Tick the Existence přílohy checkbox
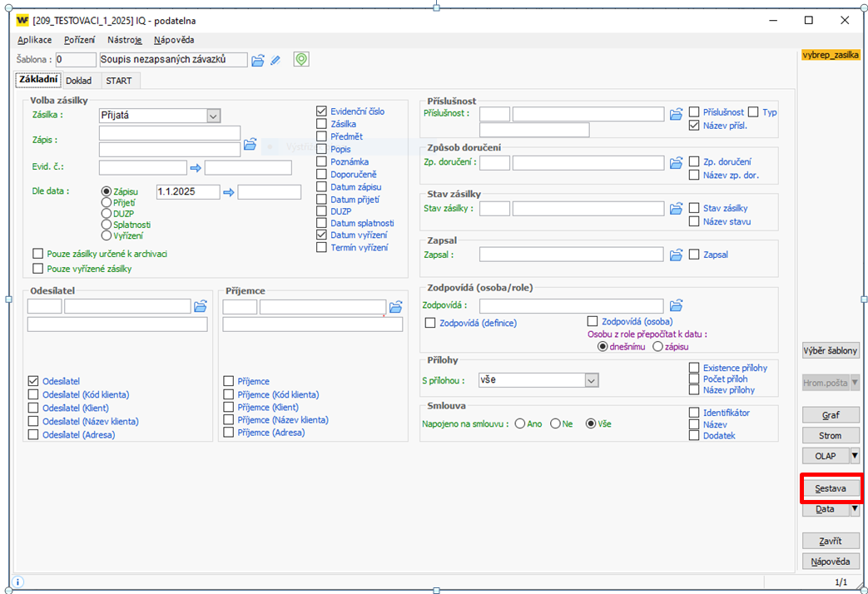The image size is (868, 594). pos(694,368)
